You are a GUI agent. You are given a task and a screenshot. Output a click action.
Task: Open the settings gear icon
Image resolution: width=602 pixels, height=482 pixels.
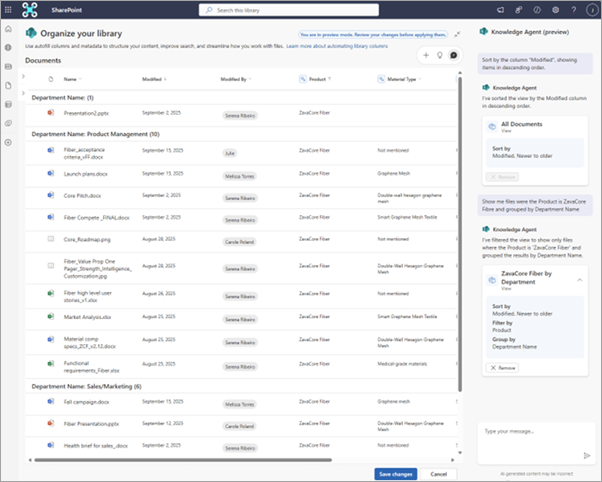(556, 10)
